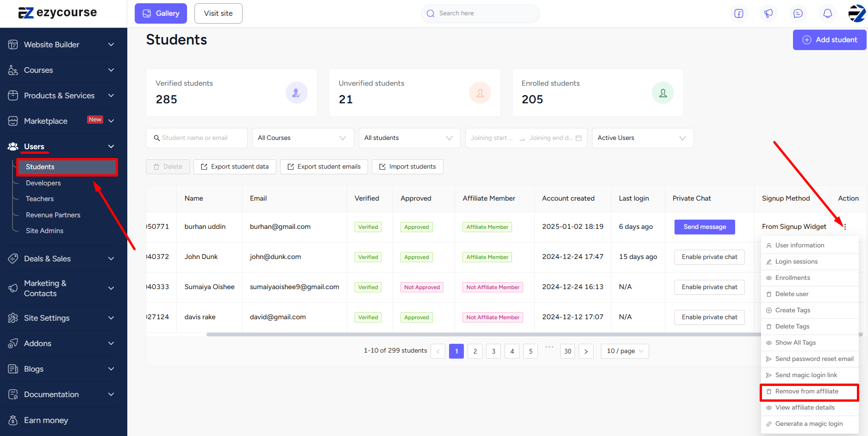
Task: Select Delete user menu entry
Action: pos(810,294)
